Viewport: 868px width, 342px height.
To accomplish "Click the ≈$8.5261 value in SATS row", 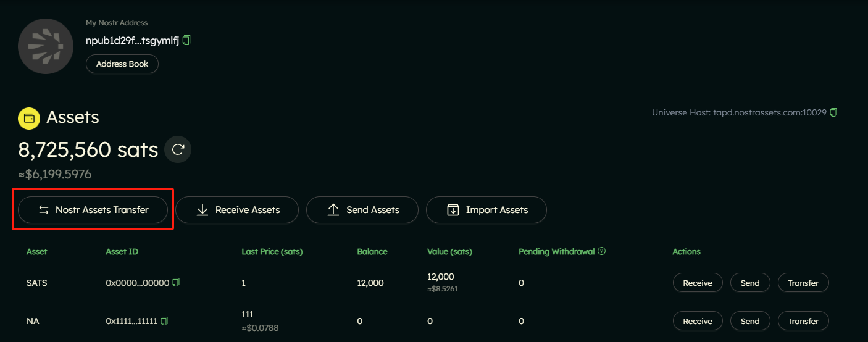I will pos(442,288).
